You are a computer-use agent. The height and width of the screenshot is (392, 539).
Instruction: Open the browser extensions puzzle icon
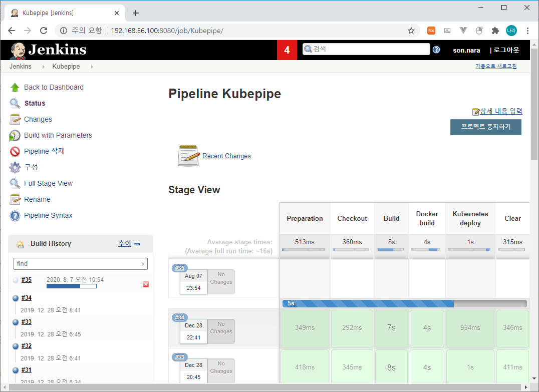495,31
